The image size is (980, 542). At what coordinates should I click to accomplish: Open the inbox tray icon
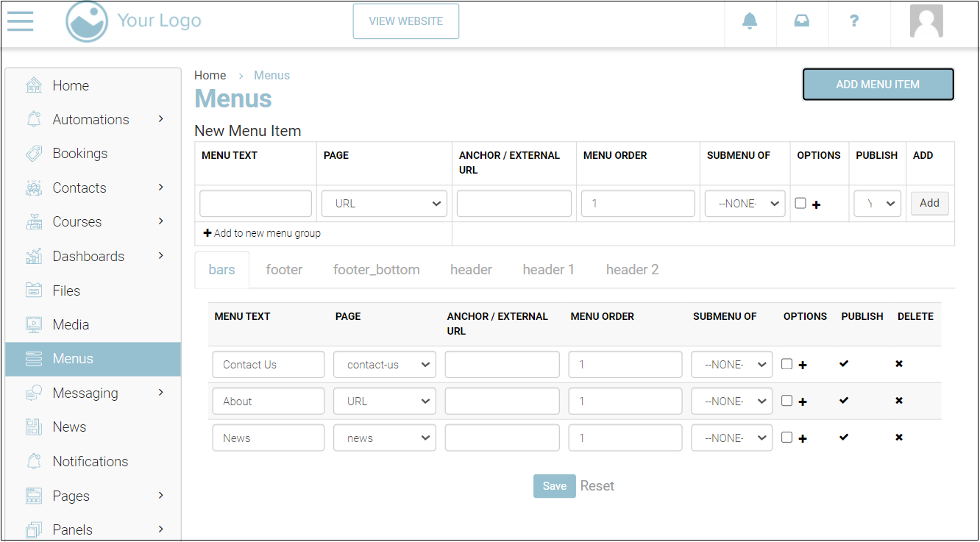pos(801,21)
